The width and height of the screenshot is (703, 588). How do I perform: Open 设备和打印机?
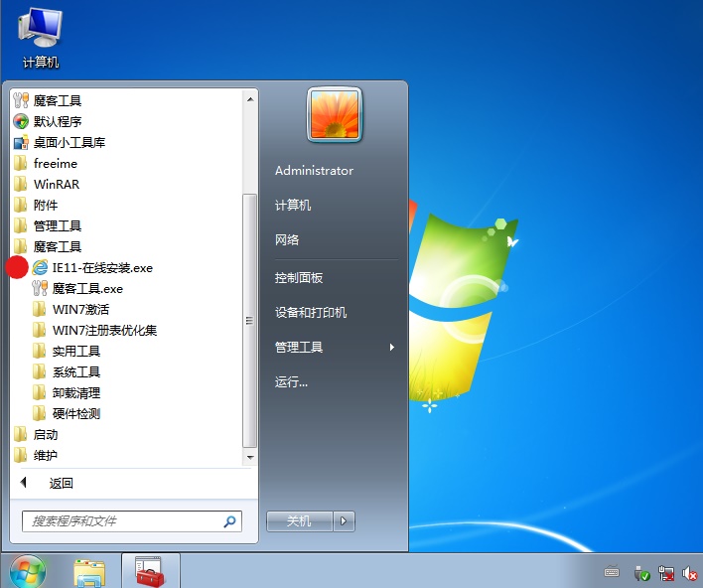(311, 313)
